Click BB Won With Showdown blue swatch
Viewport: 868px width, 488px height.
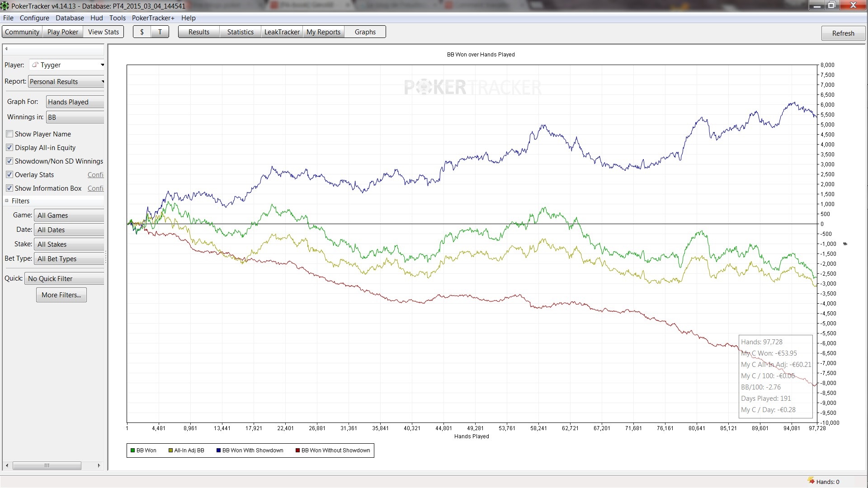point(218,450)
